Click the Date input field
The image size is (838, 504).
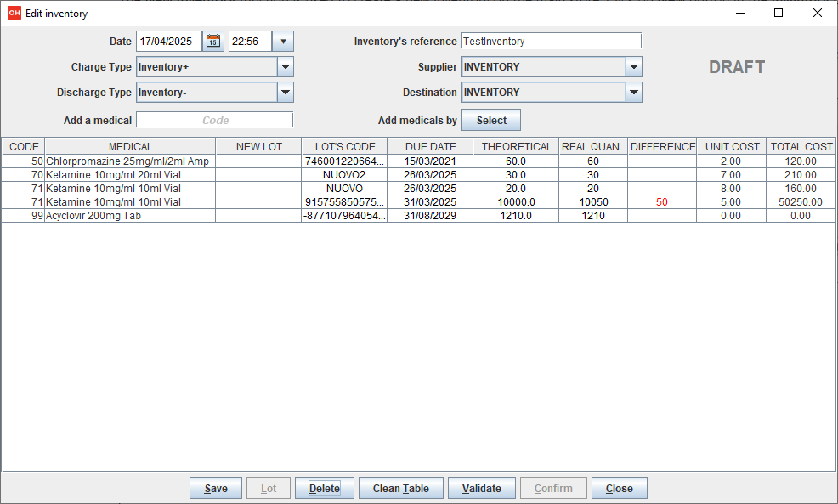click(x=169, y=41)
